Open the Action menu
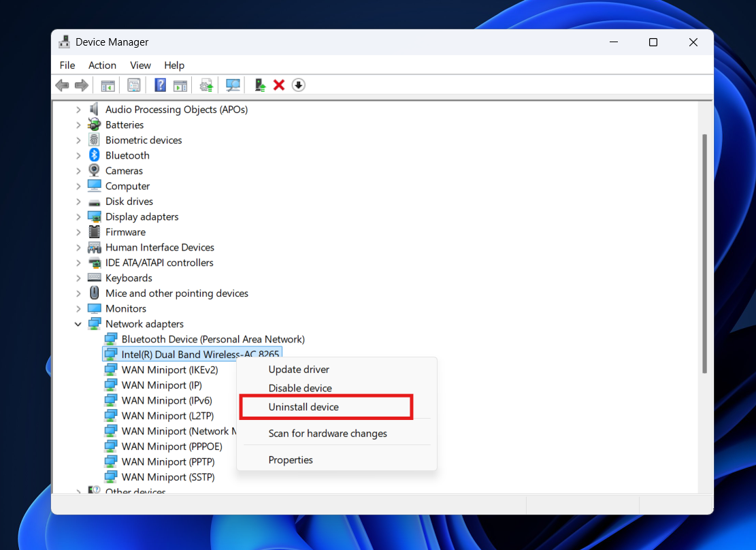The height and width of the screenshot is (550, 756). tap(102, 65)
